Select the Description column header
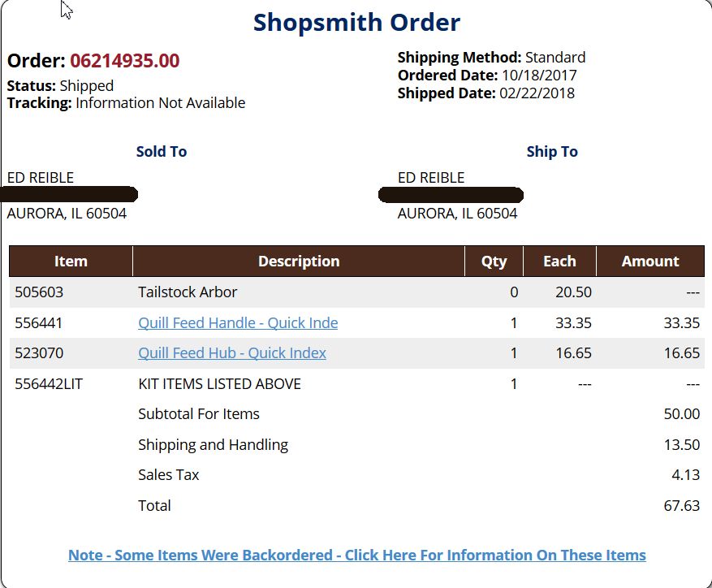The width and height of the screenshot is (712, 588). point(299,262)
